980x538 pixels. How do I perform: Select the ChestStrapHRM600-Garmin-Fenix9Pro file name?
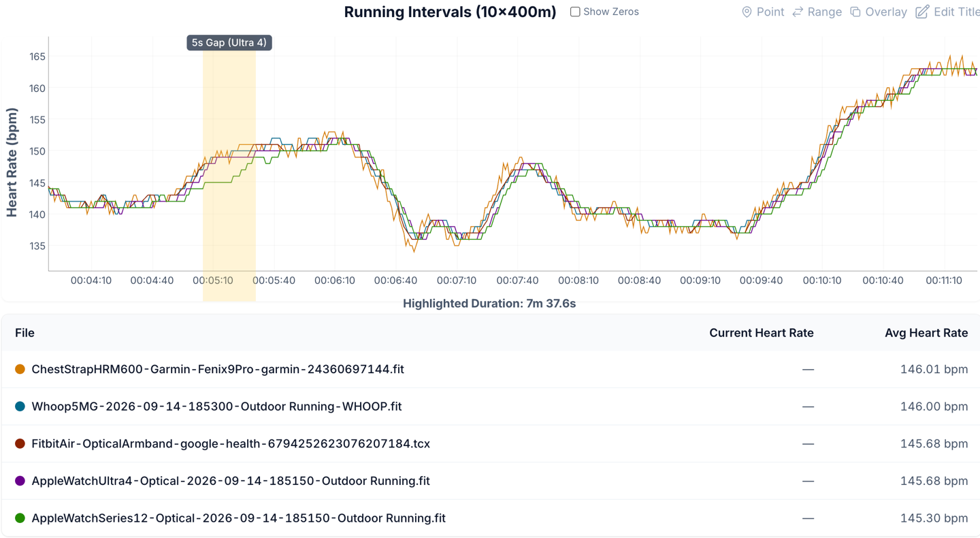click(218, 369)
